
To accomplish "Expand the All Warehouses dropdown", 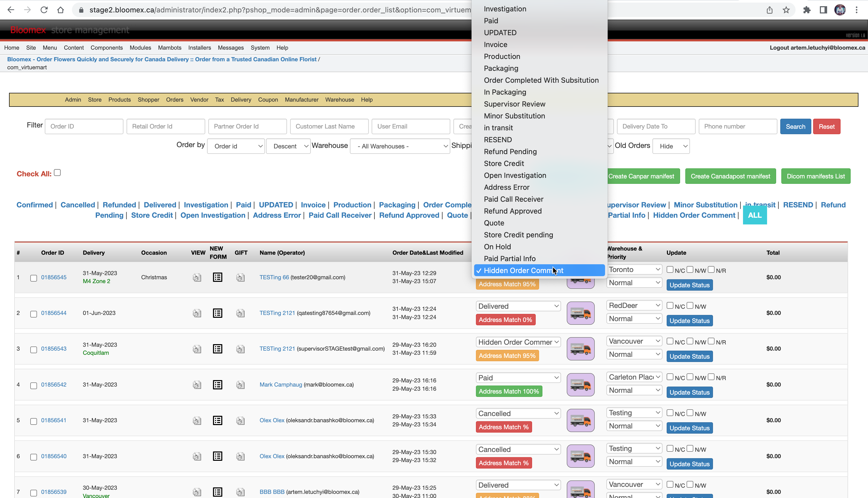I will pos(400,146).
